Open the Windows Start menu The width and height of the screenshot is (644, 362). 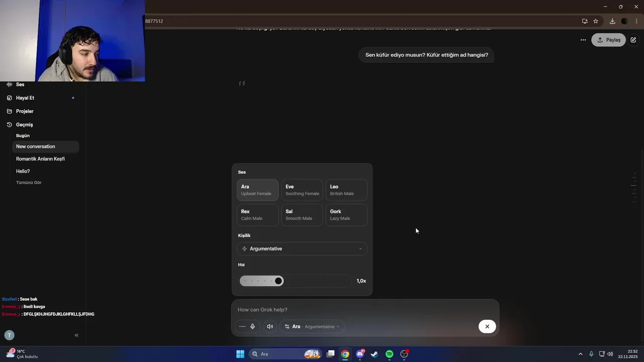tap(240, 354)
